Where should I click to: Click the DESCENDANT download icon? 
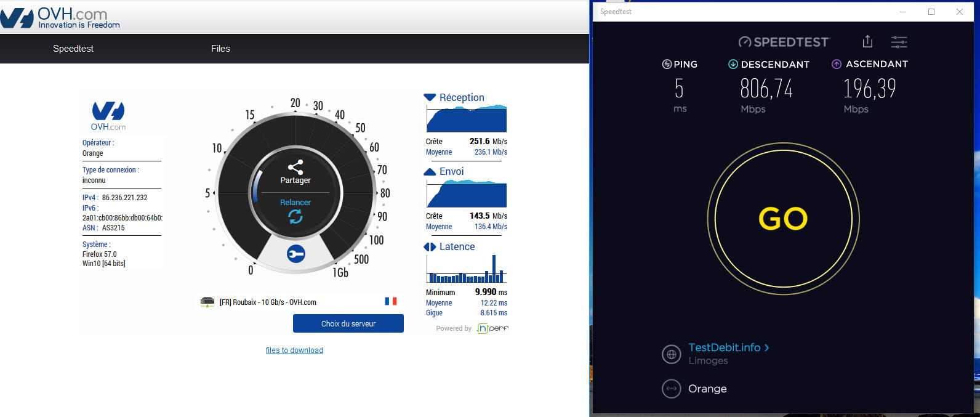coord(733,64)
